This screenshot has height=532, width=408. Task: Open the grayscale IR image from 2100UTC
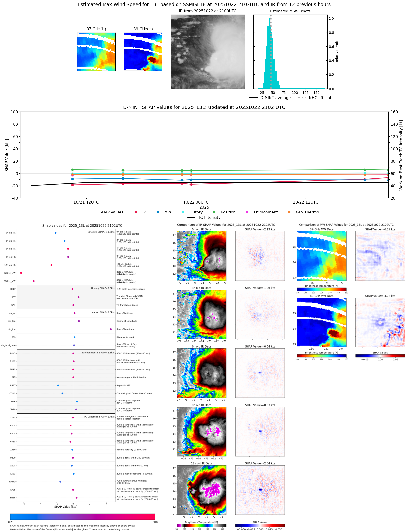(x=208, y=52)
